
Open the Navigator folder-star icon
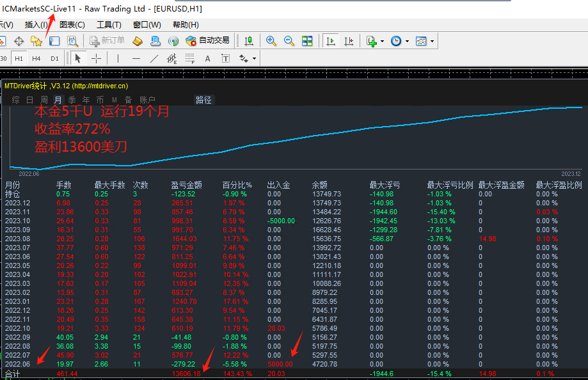click(36, 42)
